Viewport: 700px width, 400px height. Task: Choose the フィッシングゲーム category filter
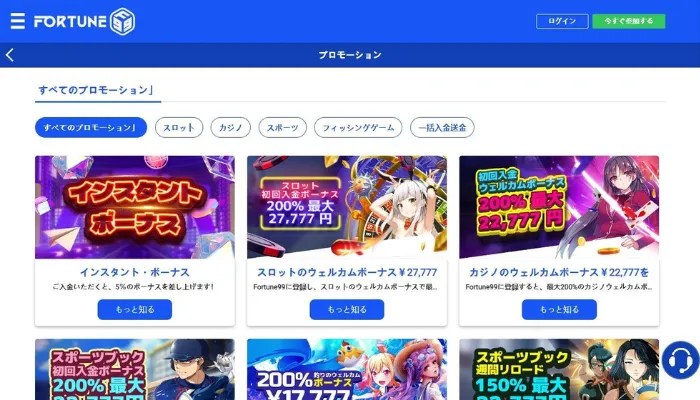click(358, 128)
